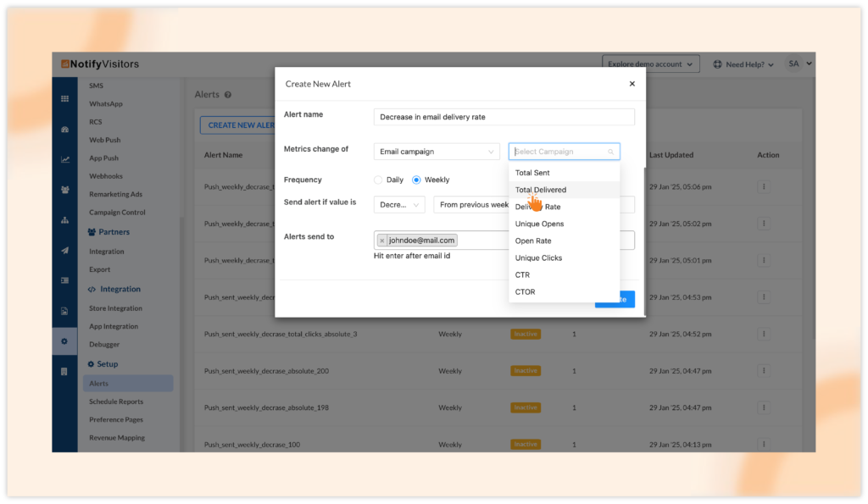Image resolution: width=868 pixels, height=504 pixels.
Task: Open the users group icon in left rail
Action: tap(64, 190)
